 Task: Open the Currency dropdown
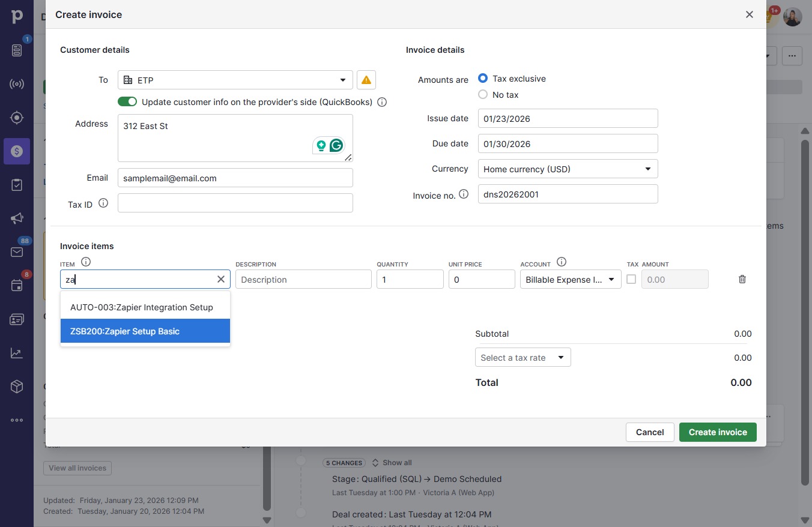point(568,169)
